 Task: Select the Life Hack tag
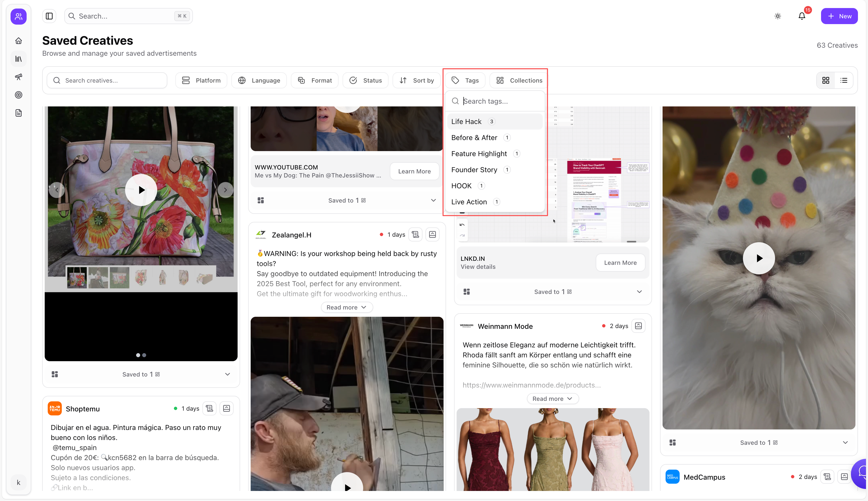(467, 121)
